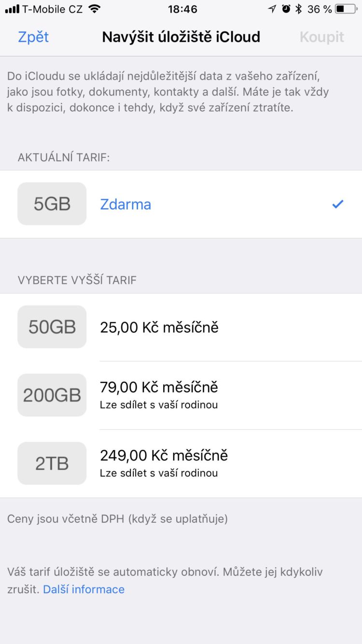Tap the 2TB storage badge
The image size is (362, 644).
coord(52,463)
